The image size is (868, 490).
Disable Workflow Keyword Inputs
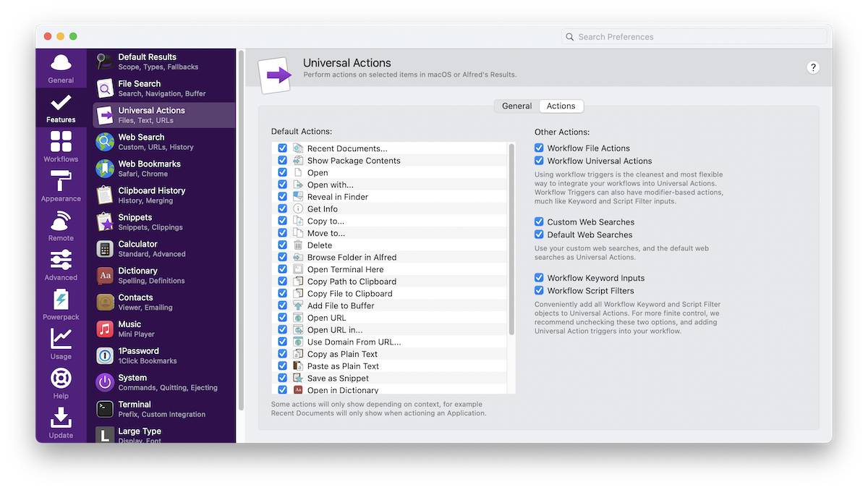pyautogui.click(x=539, y=278)
